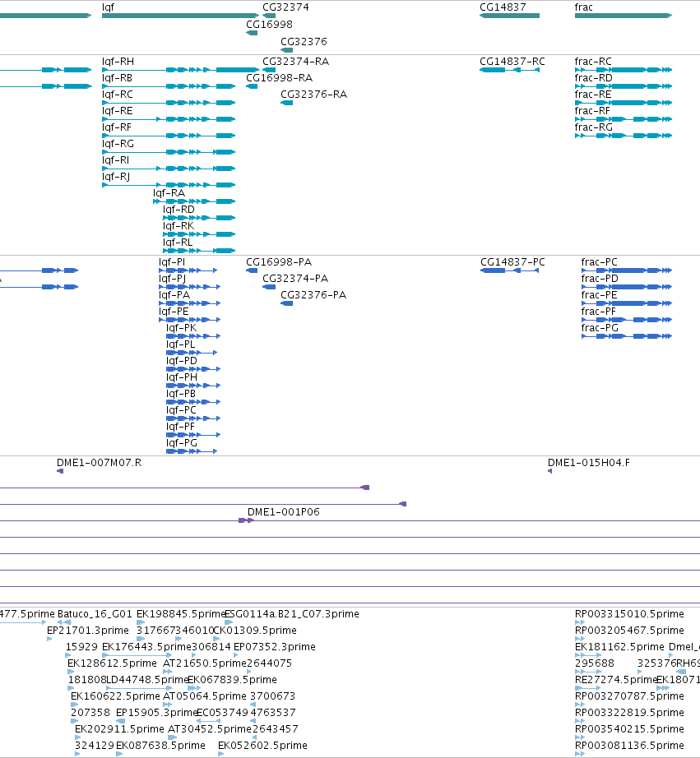The height and width of the screenshot is (758, 700).
Task: Click the CG16998-RA transcript label
Action: [x=279, y=78]
